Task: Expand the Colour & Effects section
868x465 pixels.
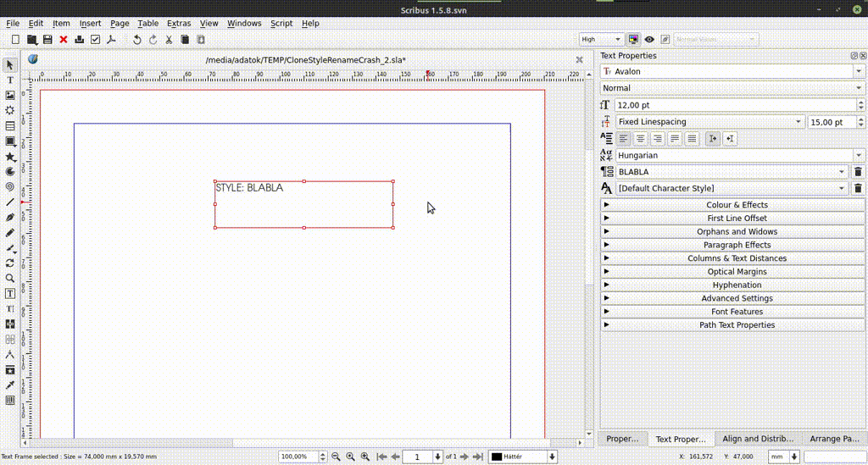Action: point(733,205)
